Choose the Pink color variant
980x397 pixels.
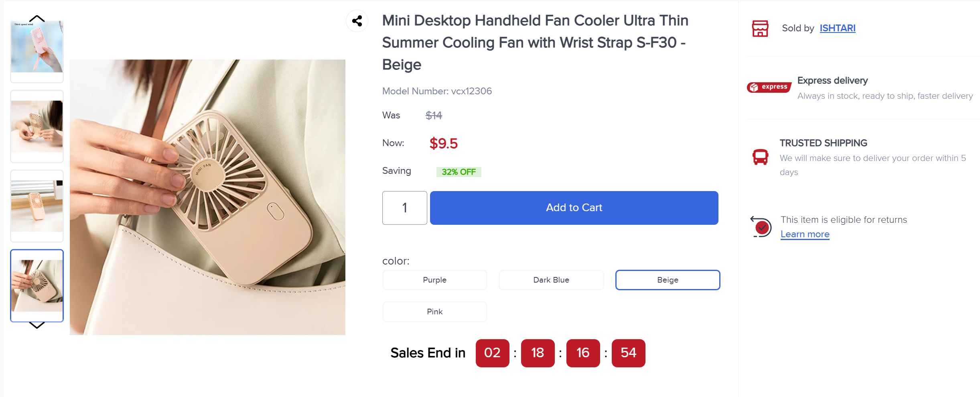pos(434,311)
